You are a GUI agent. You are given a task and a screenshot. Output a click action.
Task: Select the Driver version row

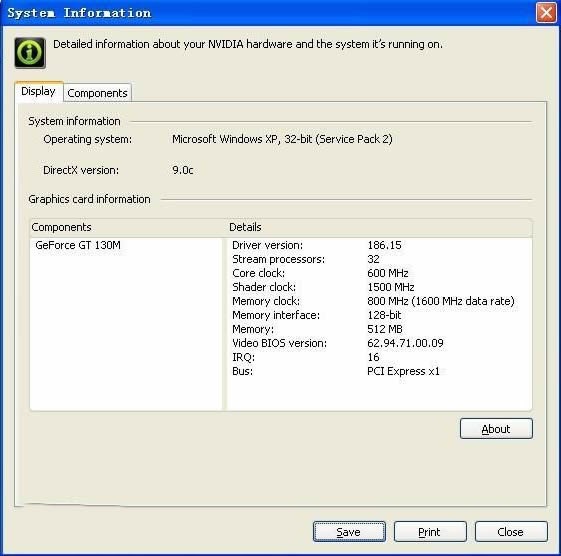(x=379, y=245)
